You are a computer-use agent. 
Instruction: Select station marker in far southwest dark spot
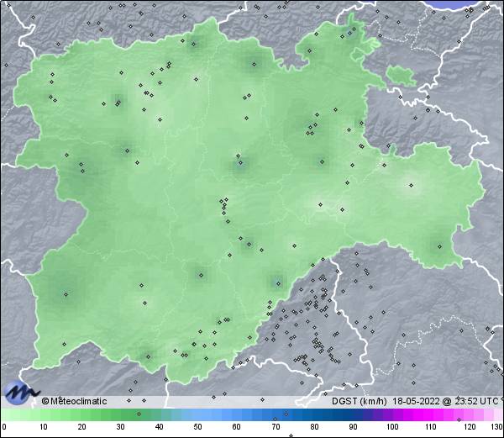point(66,293)
